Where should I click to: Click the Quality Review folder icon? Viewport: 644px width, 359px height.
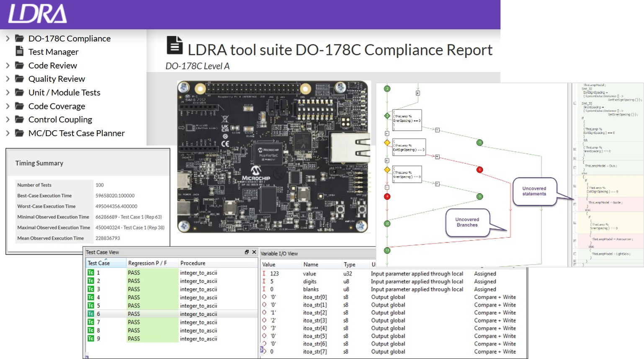tap(19, 79)
